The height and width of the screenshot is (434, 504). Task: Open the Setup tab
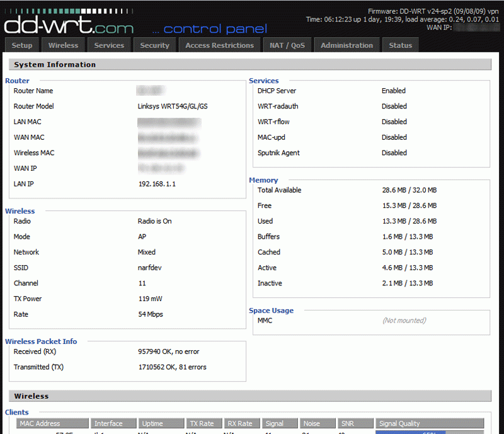point(22,45)
